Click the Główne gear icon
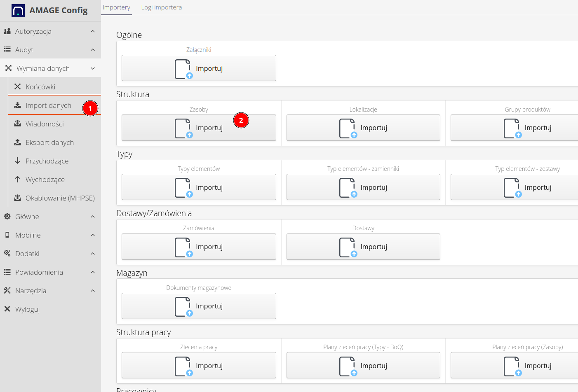Image resolution: width=578 pixels, height=392 pixels. [7, 217]
